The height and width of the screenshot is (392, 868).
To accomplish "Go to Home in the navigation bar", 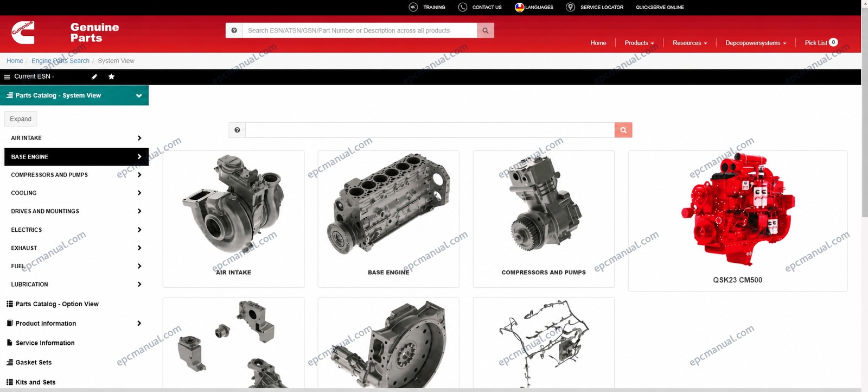I will coord(598,43).
